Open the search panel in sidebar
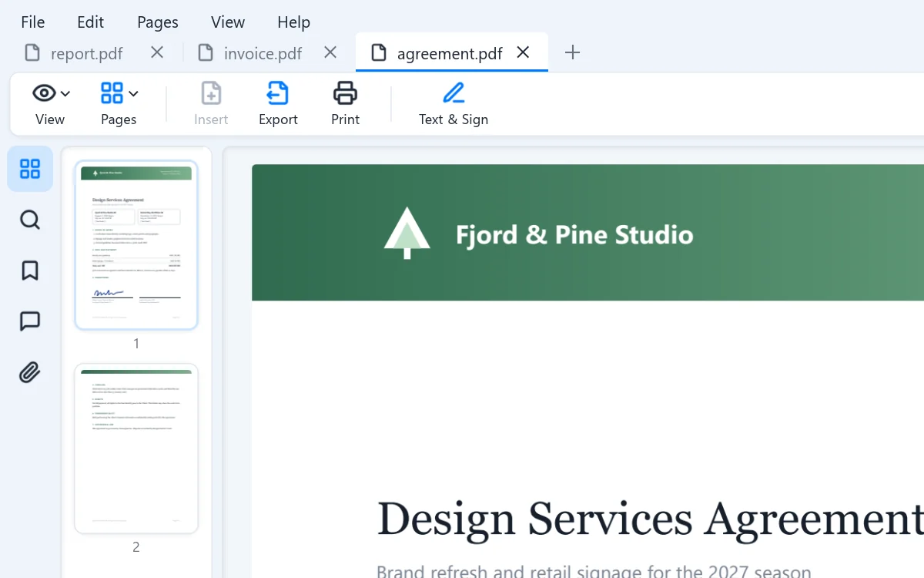This screenshot has height=578, width=924. (x=30, y=220)
